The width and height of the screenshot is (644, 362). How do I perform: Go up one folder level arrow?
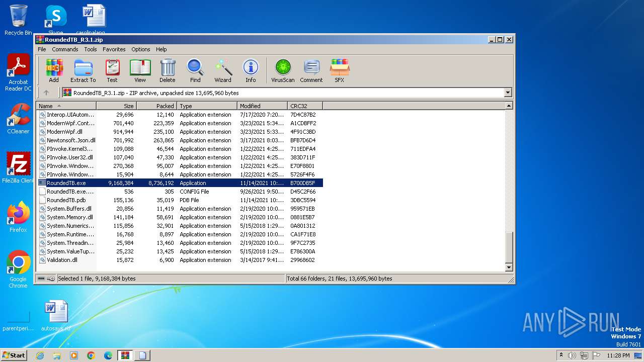point(46,93)
